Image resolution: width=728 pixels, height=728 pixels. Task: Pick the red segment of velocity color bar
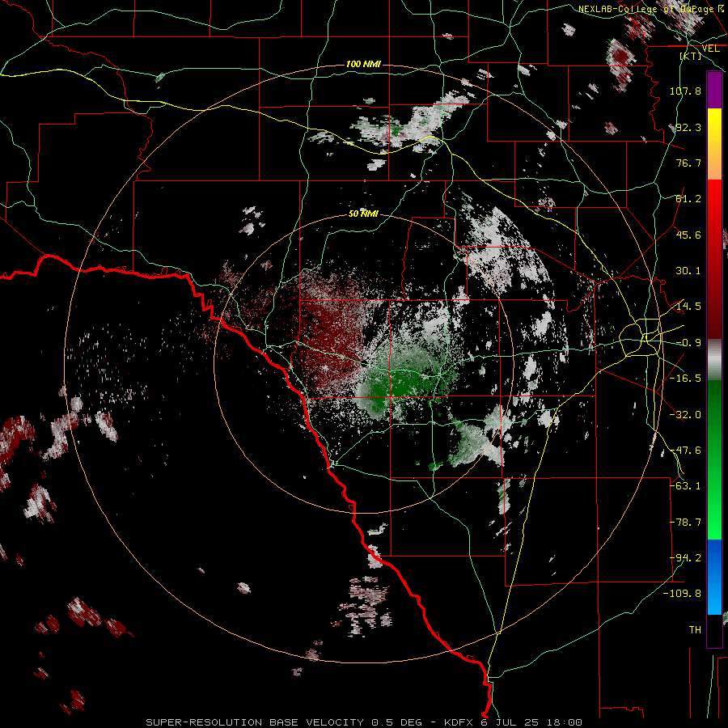[x=714, y=259]
